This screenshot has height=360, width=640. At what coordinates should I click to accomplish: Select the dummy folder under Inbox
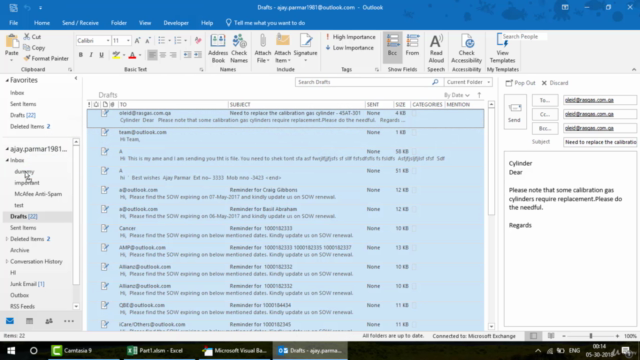tap(24, 171)
